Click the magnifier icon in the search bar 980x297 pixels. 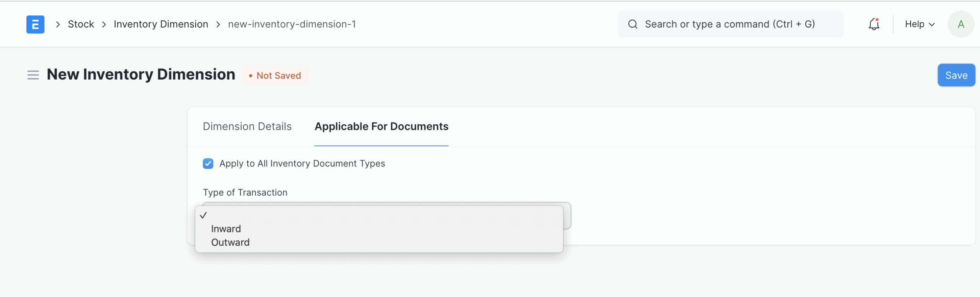pos(633,24)
